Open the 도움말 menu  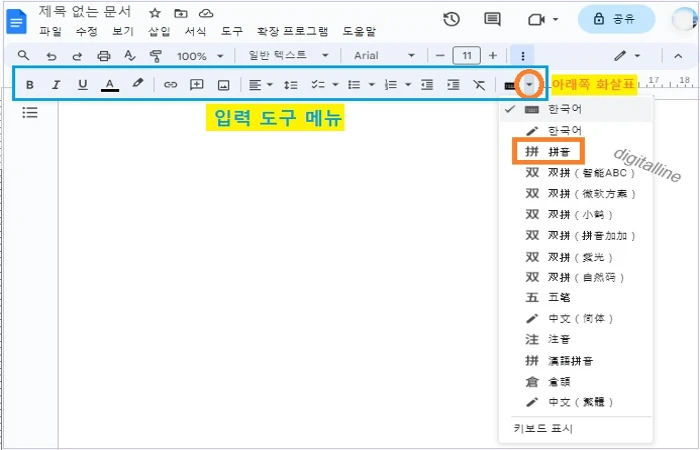coord(359,31)
